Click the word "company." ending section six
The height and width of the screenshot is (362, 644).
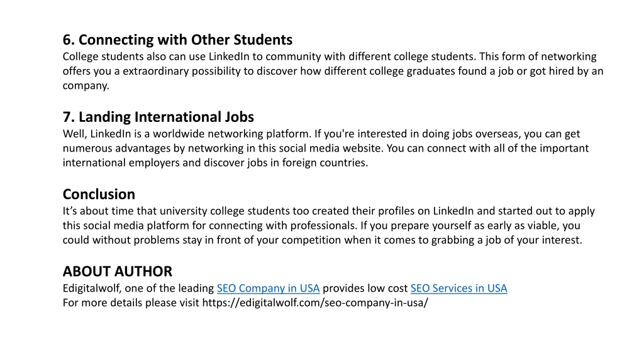click(86, 85)
